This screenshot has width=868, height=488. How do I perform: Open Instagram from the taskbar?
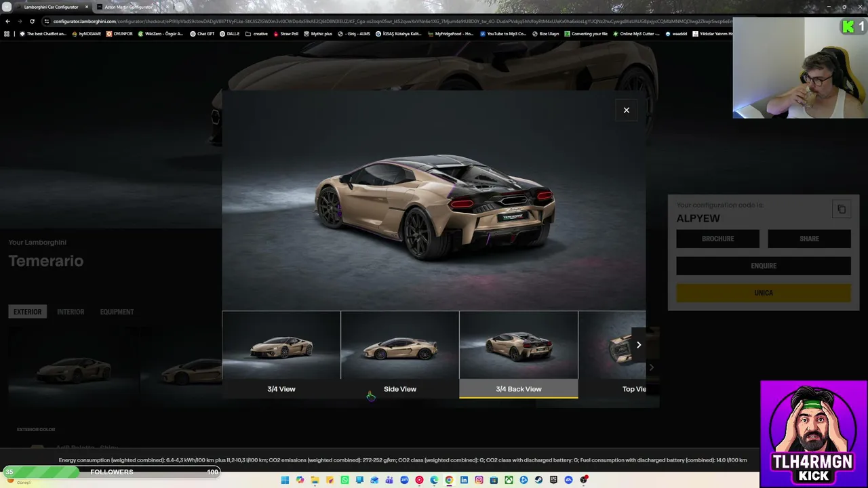pyautogui.click(x=479, y=480)
